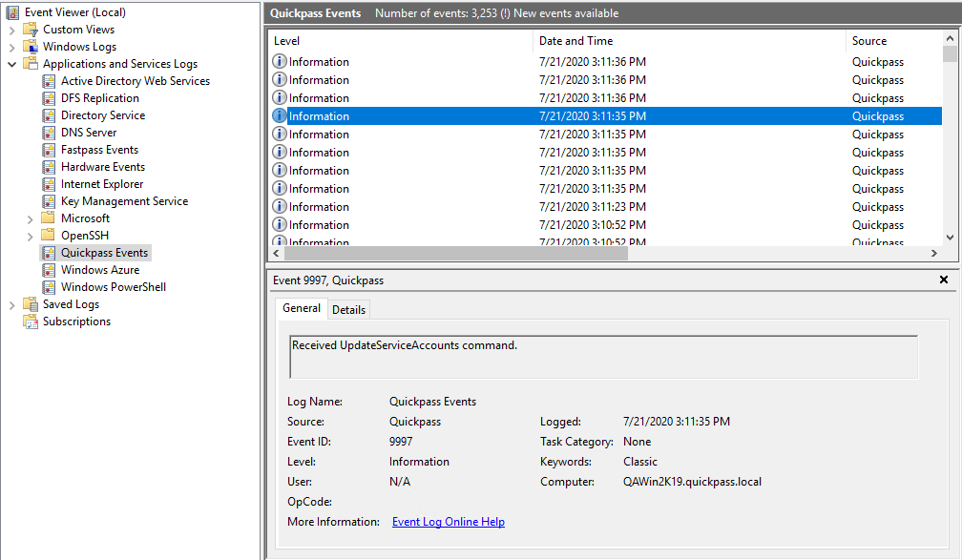Viewport: 962px width, 560px height.
Task: Click the Windows Azure log icon
Action: click(x=49, y=270)
